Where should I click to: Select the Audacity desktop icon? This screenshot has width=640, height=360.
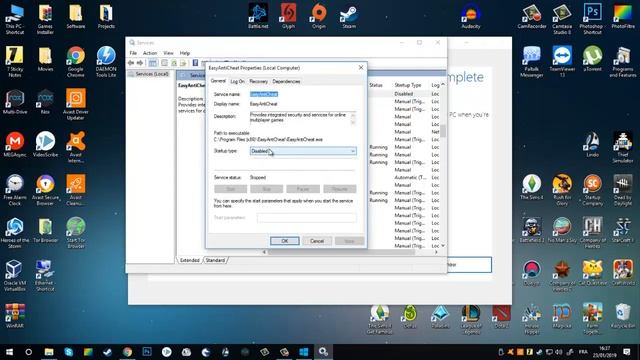point(471,16)
